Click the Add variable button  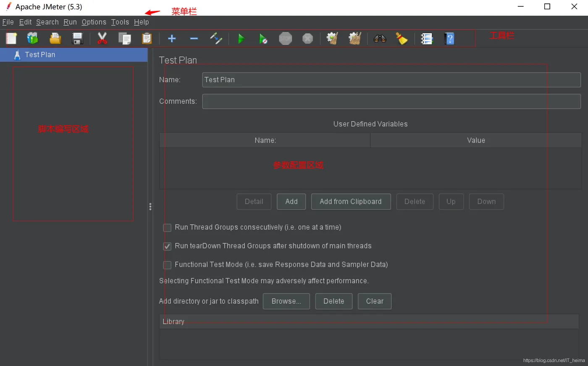291,202
